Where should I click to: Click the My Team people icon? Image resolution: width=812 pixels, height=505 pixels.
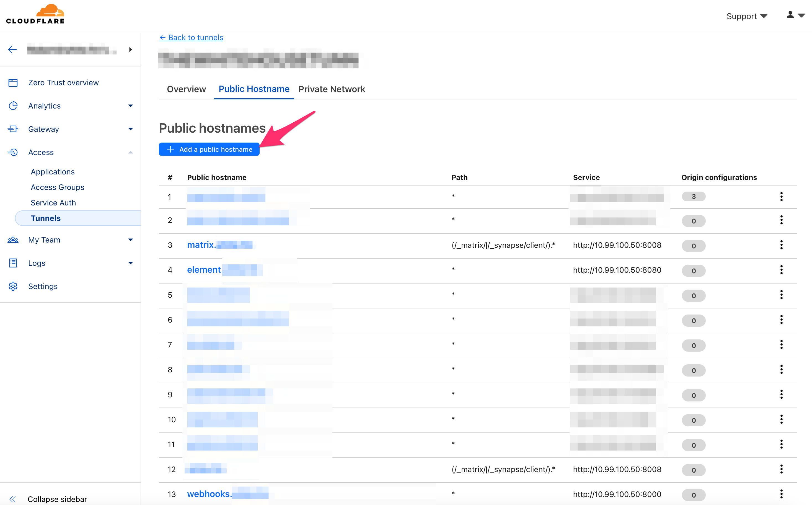pos(13,240)
